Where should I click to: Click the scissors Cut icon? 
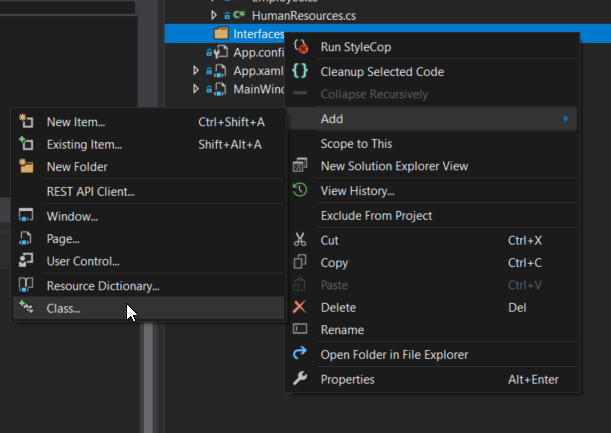300,240
